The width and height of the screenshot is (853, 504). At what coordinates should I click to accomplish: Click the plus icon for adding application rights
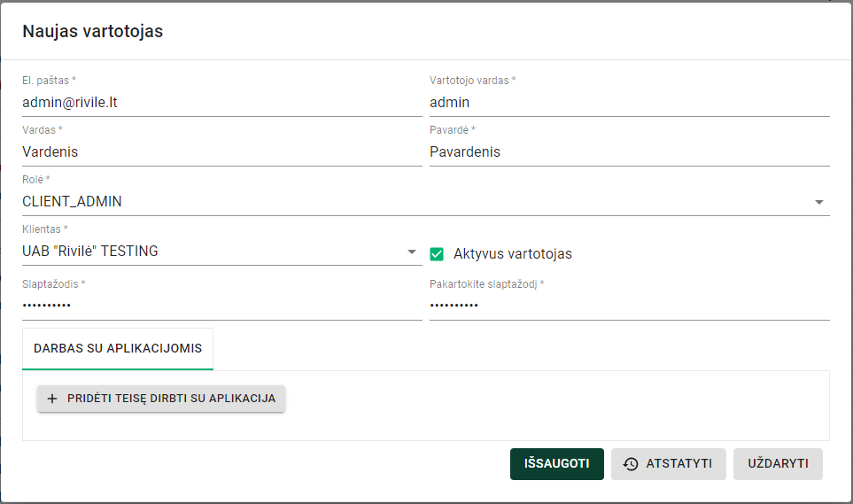(x=51, y=399)
